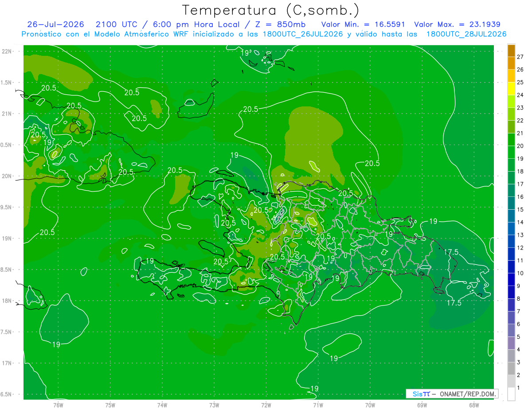Click the color bar legend value "20"
The height and width of the screenshot is (411, 532).
click(520, 146)
